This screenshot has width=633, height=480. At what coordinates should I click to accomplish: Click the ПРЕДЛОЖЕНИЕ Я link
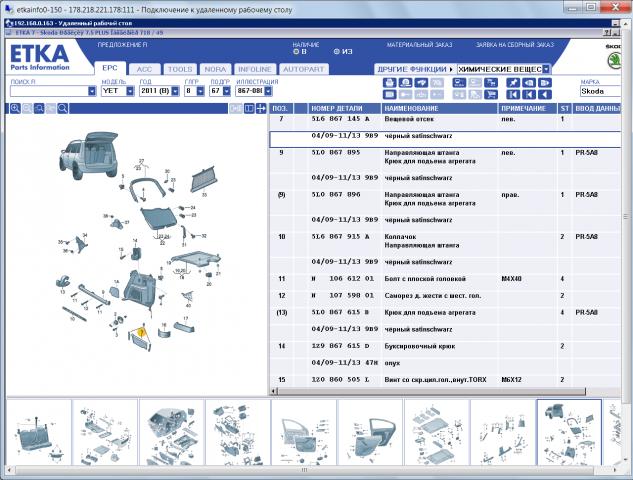pyautogui.click(x=122, y=45)
